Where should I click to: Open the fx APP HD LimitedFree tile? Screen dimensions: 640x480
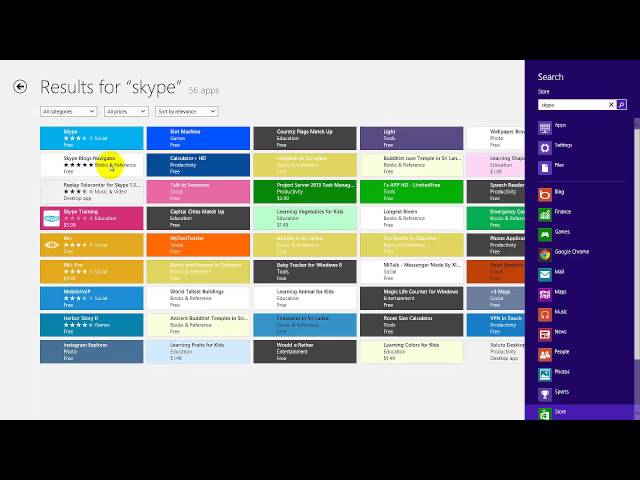411,191
